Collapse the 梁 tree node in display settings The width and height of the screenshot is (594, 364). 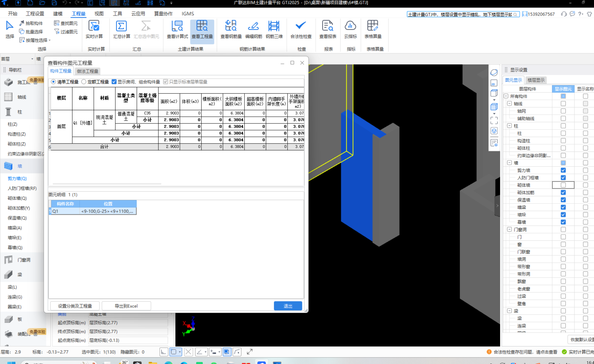509,311
